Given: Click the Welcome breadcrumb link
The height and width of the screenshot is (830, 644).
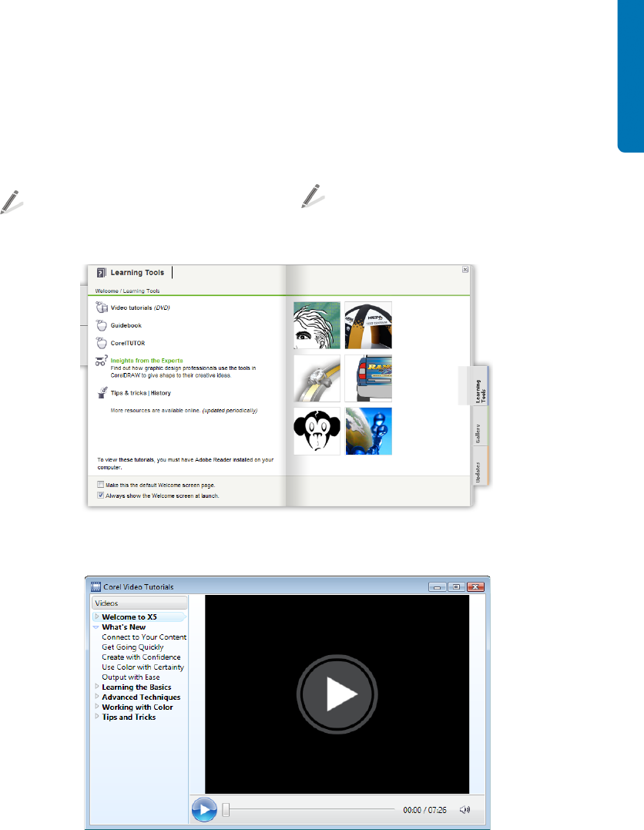Looking at the screenshot, I should pyautogui.click(x=106, y=291).
